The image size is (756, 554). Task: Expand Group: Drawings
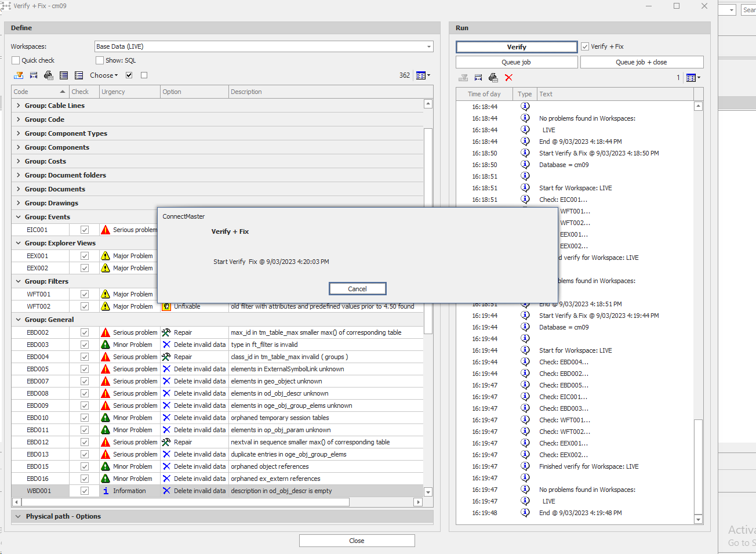19,203
